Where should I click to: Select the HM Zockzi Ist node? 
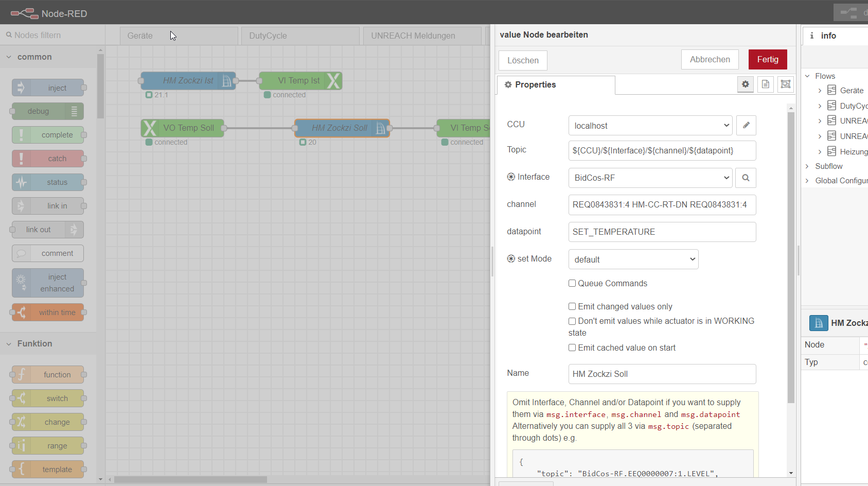coord(188,81)
